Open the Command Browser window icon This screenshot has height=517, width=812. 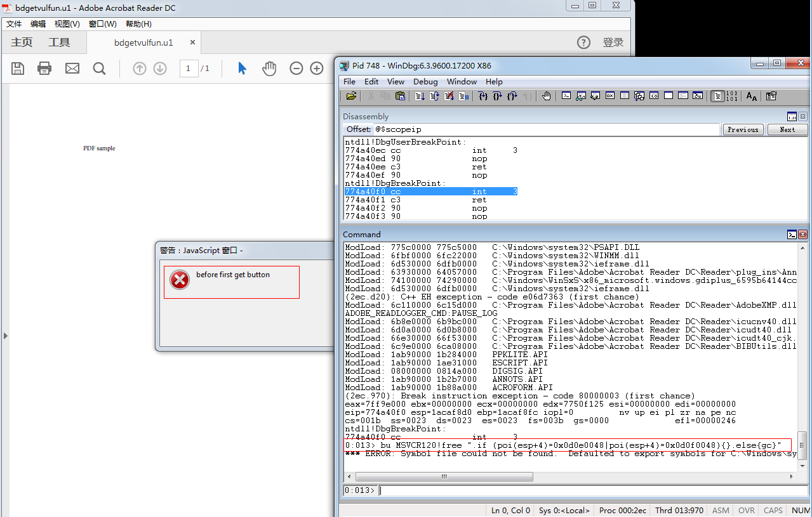click(x=697, y=96)
